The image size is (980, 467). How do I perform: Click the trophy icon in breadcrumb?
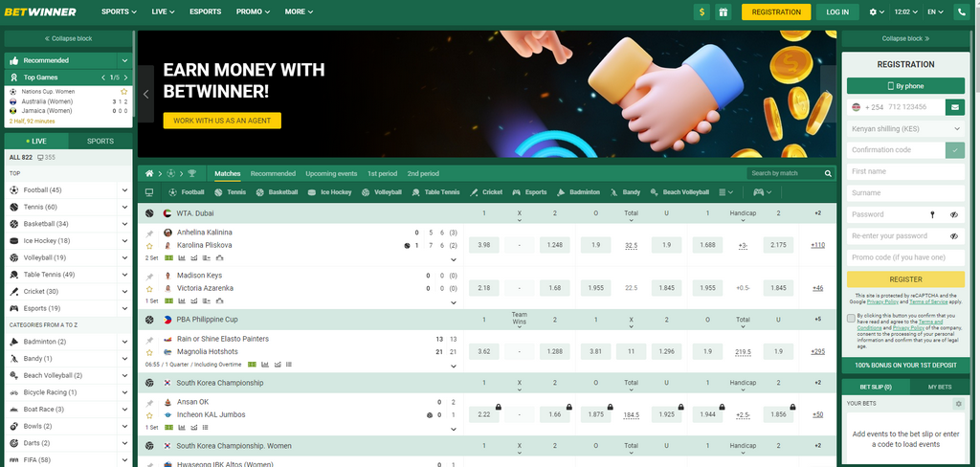[x=191, y=173]
